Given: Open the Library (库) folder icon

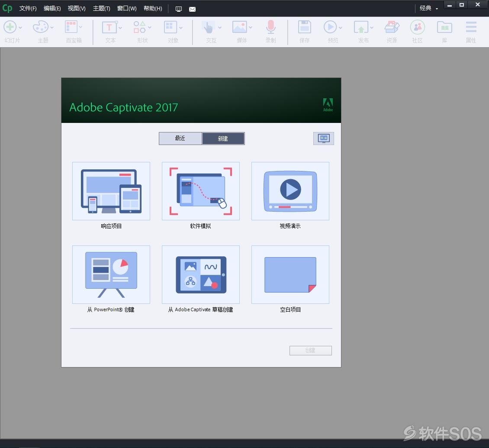Looking at the screenshot, I should pyautogui.click(x=445, y=27).
